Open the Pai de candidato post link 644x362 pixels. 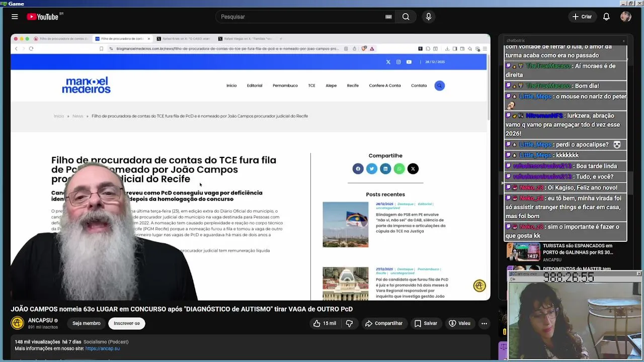(412, 288)
